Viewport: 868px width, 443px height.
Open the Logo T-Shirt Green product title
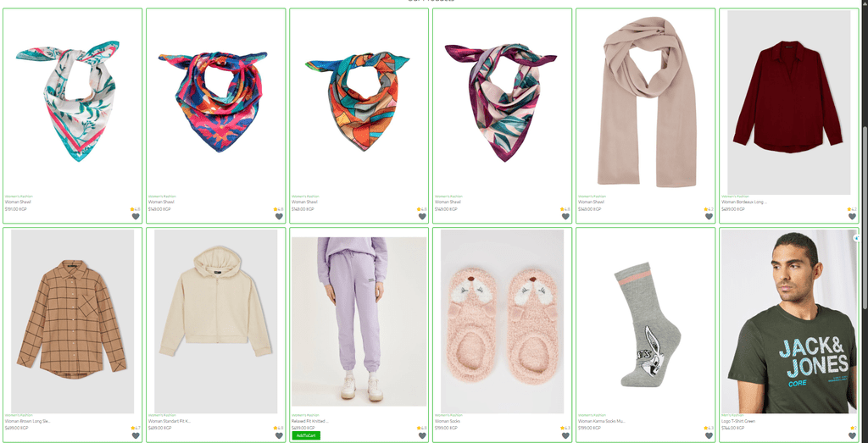click(738, 421)
